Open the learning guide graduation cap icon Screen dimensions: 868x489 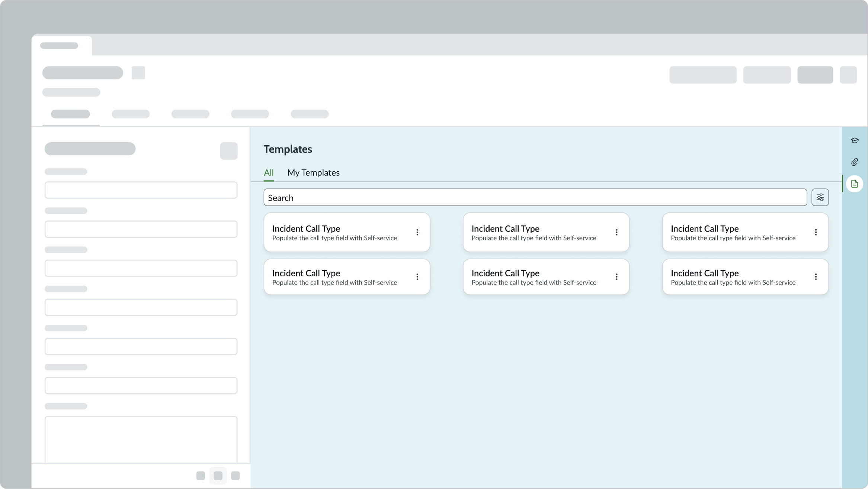(855, 140)
